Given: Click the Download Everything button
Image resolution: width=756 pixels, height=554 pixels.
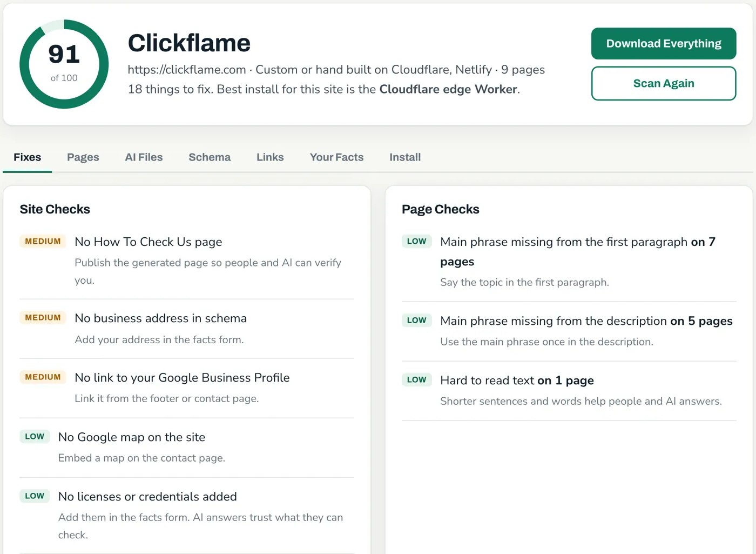Looking at the screenshot, I should tap(664, 44).
